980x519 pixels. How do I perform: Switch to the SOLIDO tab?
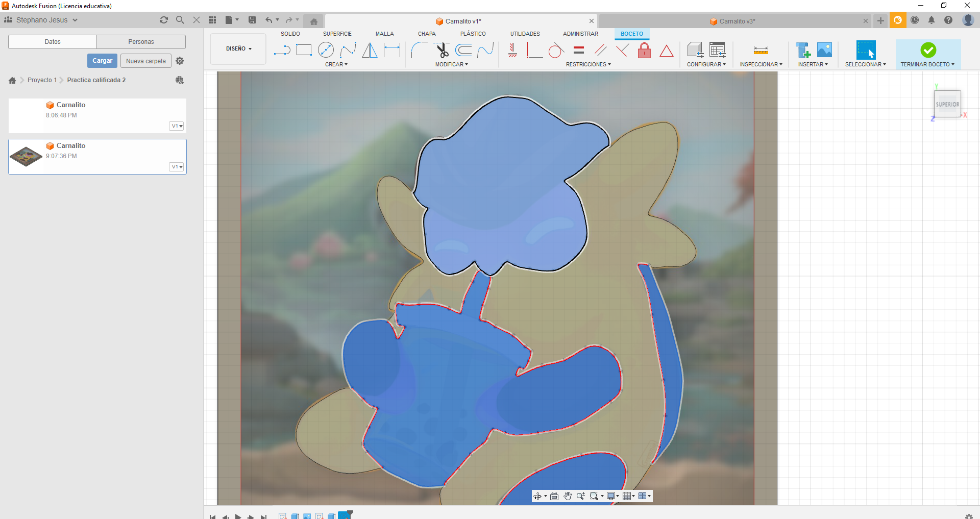(x=290, y=34)
